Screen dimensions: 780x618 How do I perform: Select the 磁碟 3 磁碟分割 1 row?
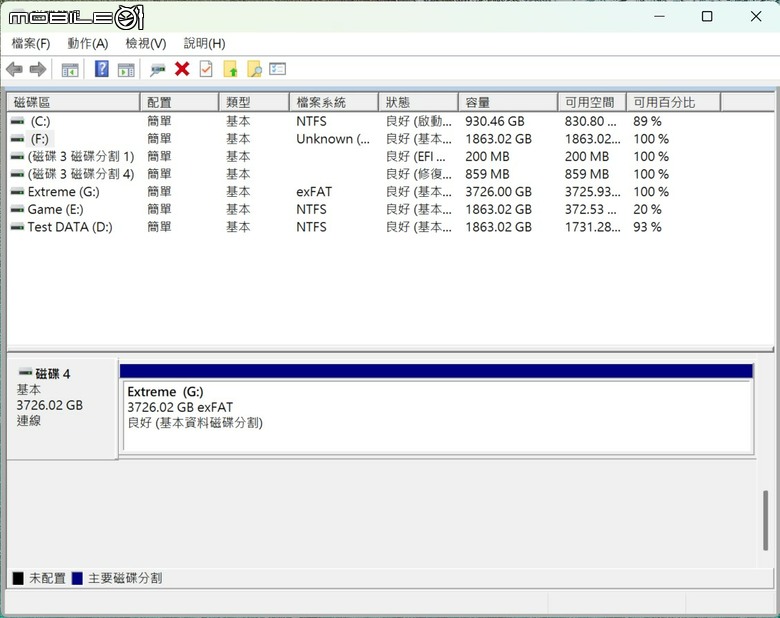point(390,157)
